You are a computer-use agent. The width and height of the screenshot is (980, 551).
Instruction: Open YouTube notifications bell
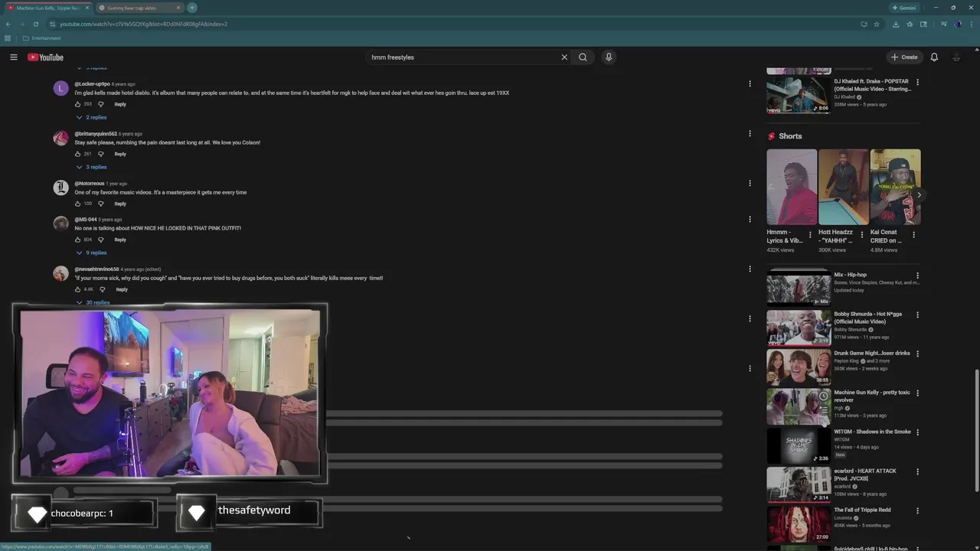(934, 57)
